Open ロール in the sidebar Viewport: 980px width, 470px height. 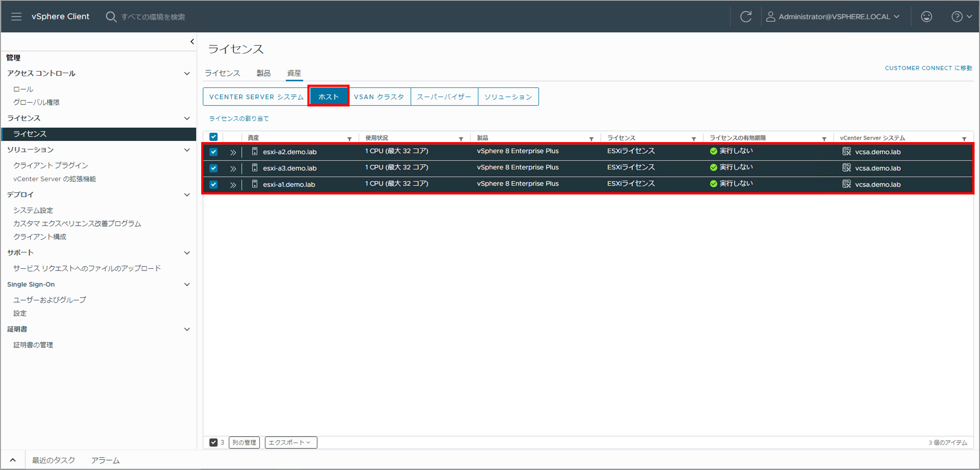tap(23, 89)
